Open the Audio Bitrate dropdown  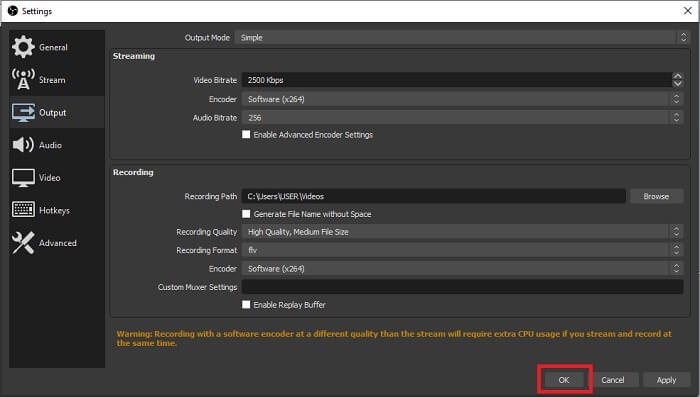[x=462, y=118]
